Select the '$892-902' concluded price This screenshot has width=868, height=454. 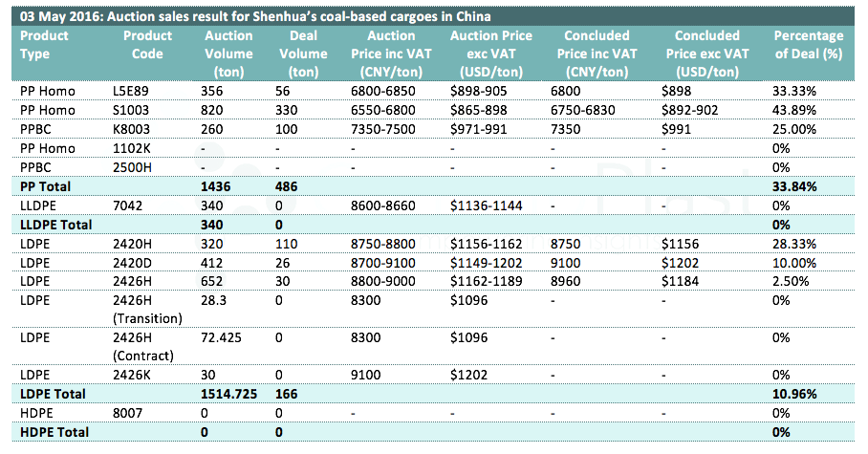click(x=690, y=110)
